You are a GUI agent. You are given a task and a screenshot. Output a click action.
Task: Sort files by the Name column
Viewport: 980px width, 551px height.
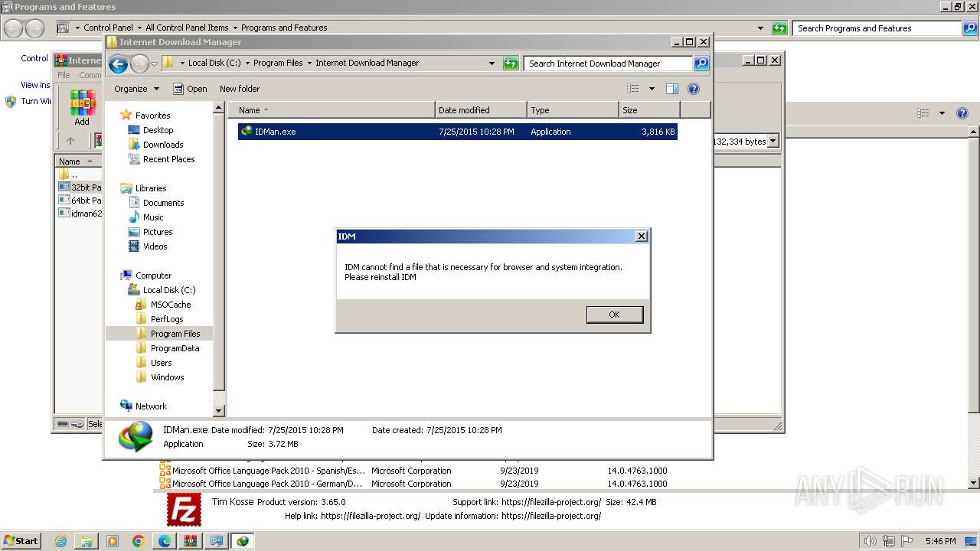pos(332,110)
